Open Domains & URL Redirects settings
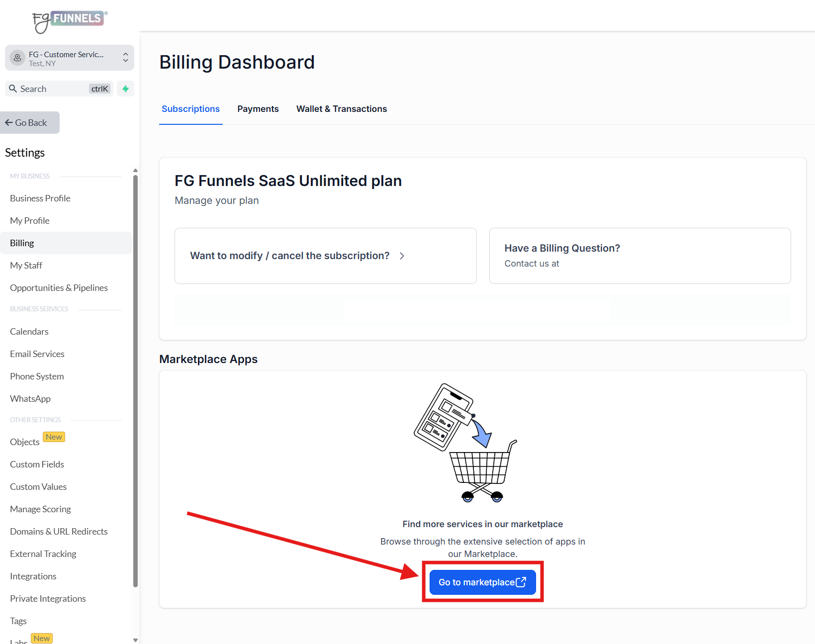The height and width of the screenshot is (644, 815). click(59, 531)
